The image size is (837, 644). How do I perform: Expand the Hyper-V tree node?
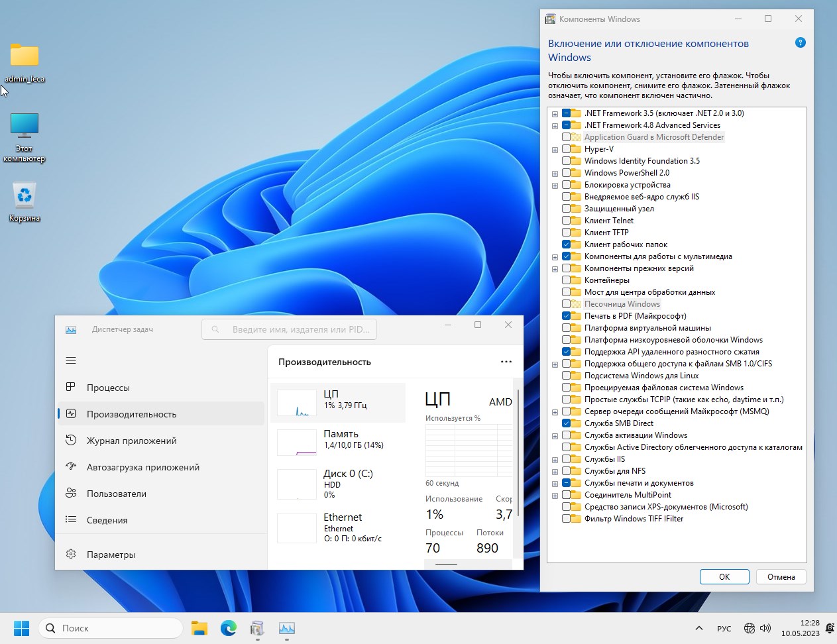(x=555, y=150)
